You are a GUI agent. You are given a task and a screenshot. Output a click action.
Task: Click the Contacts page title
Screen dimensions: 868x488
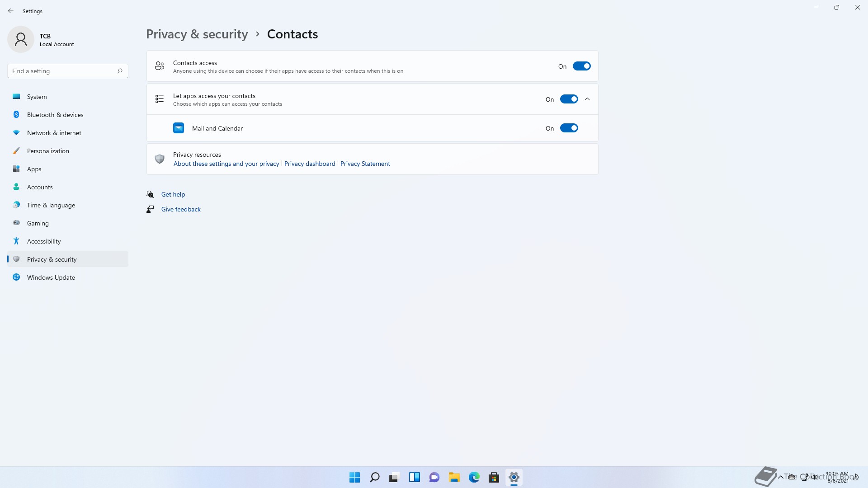[292, 34]
